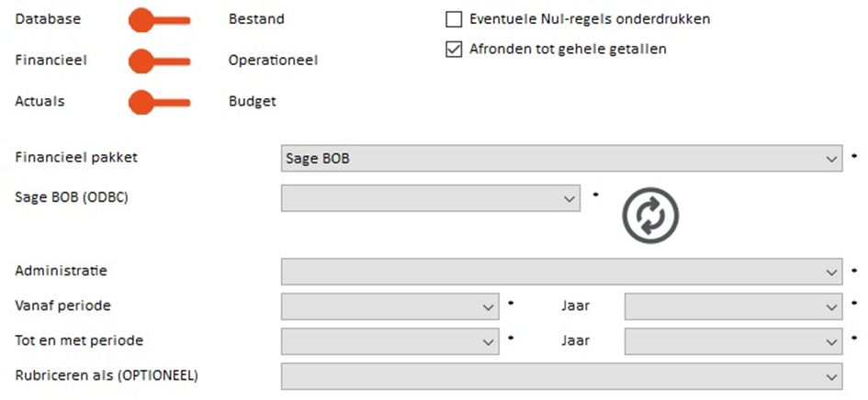Screen dimensions: 868x400
Task: Expand the Administratie dropdown
Action: coord(562,272)
